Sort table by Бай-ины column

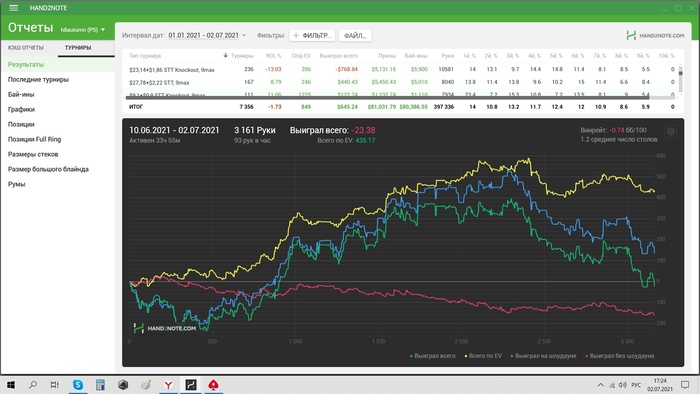pyautogui.click(x=416, y=56)
